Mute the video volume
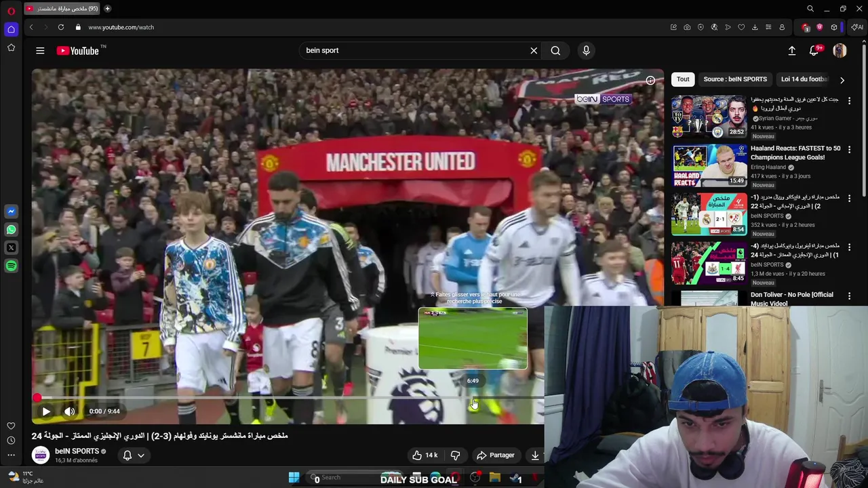This screenshot has height=488, width=868. (69, 411)
